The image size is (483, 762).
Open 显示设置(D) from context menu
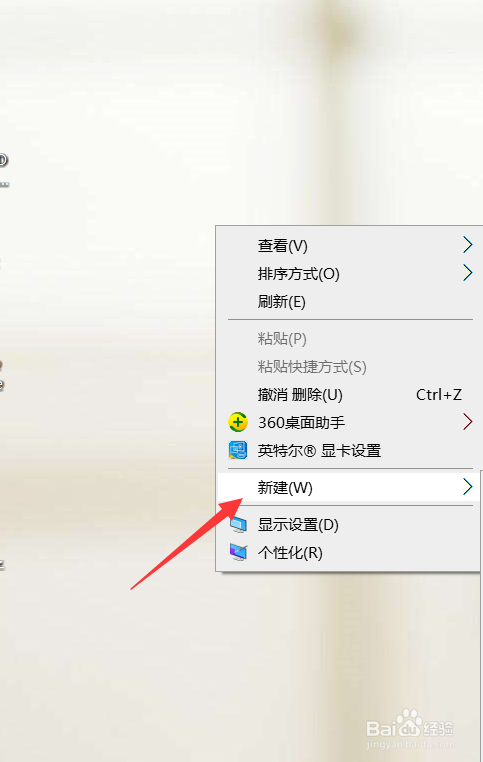(x=348, y=525)
